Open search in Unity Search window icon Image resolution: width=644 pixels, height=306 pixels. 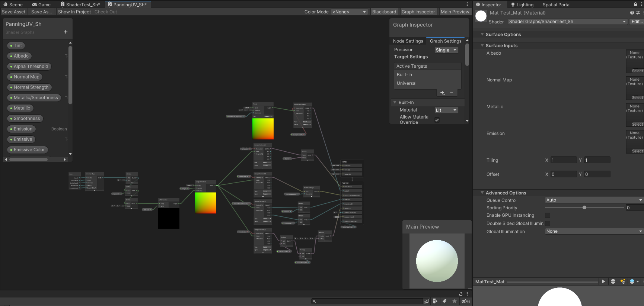click(426, 301)
